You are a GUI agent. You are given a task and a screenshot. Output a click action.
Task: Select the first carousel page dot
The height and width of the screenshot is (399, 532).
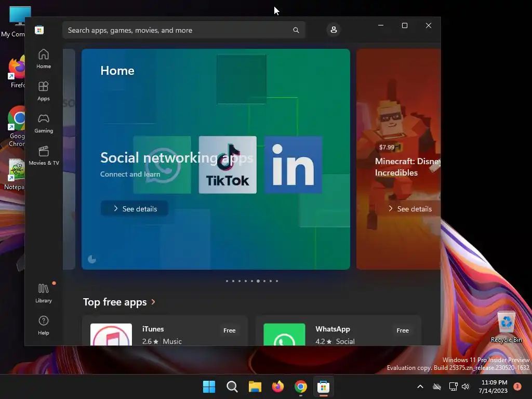227,281
